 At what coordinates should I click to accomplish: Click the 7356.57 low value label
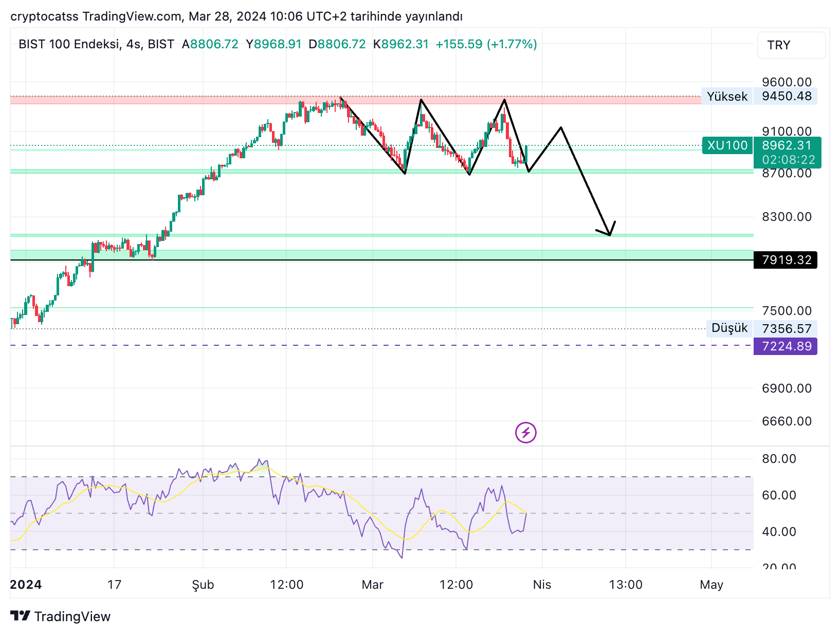point(786,328)
